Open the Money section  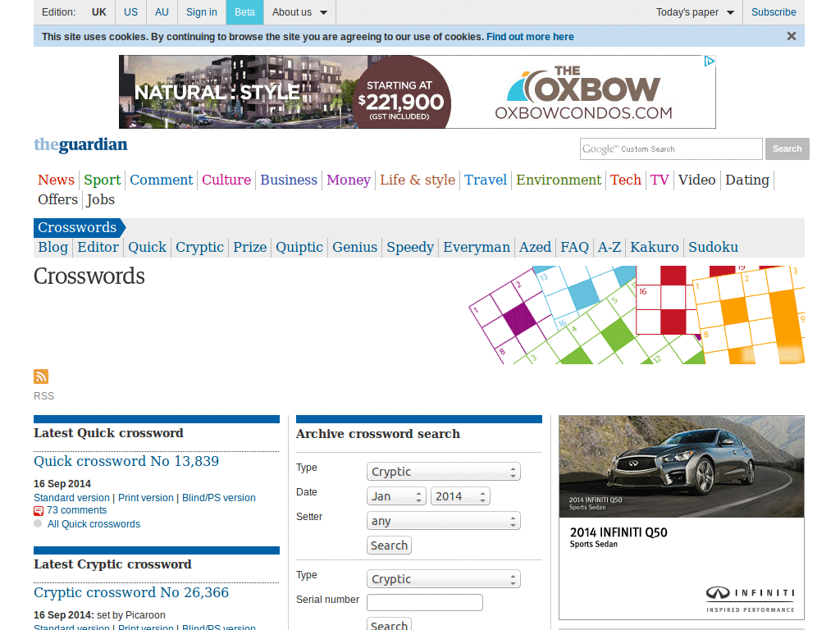click(349, 180)
